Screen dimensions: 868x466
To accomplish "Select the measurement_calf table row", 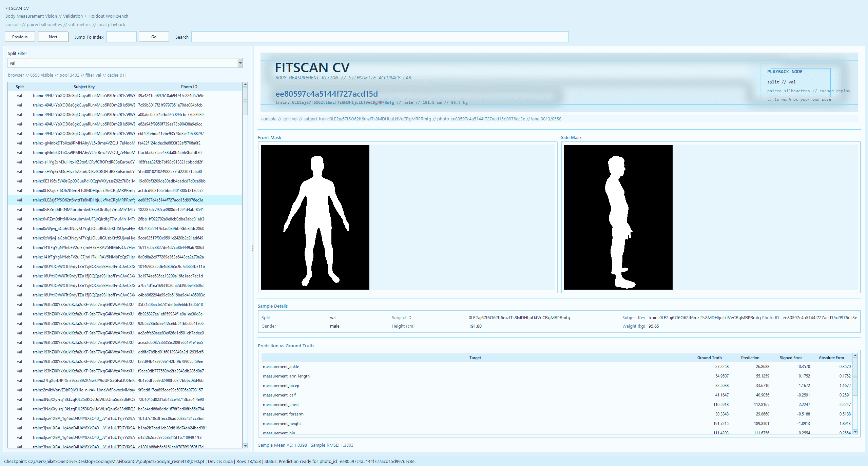I will point(557,395).
